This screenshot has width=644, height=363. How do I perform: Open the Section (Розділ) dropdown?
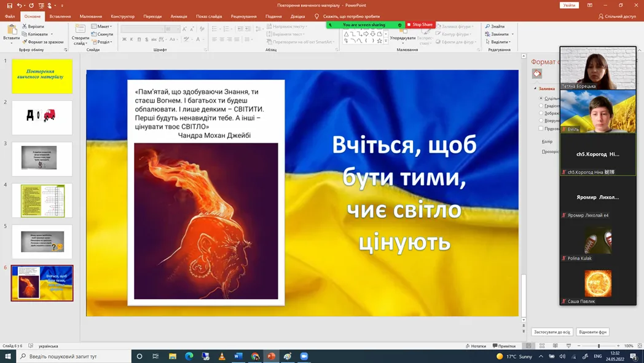(x=102, y=42)
